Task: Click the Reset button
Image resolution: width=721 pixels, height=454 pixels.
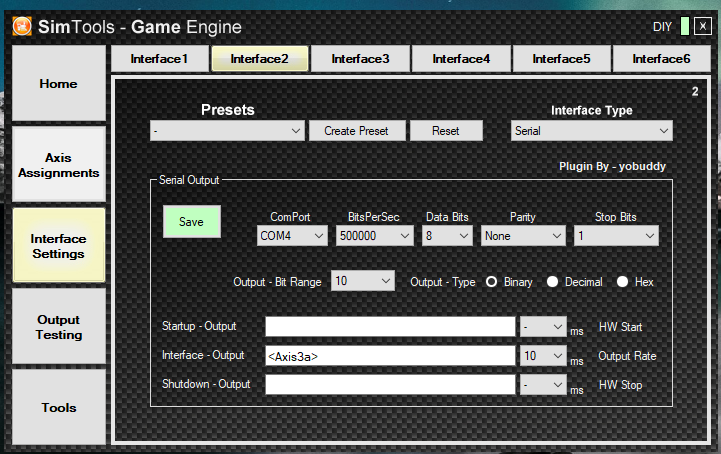Action: 445,131
